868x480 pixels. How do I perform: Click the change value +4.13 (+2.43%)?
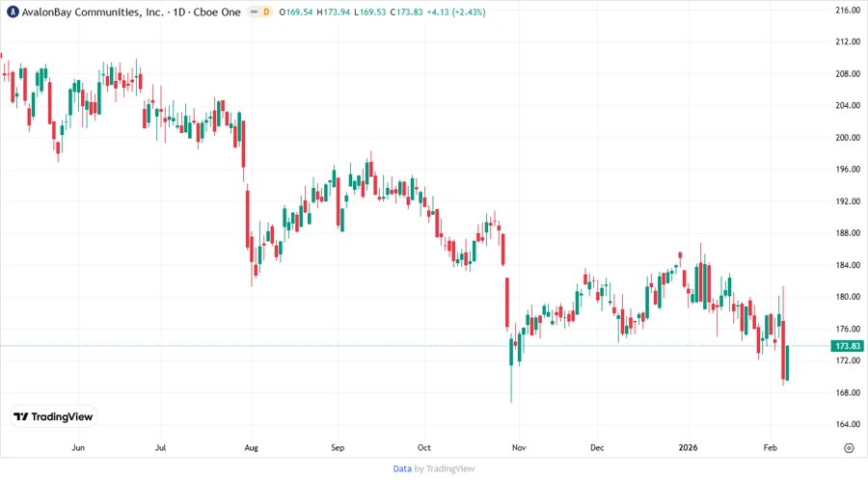pos(456,12)
